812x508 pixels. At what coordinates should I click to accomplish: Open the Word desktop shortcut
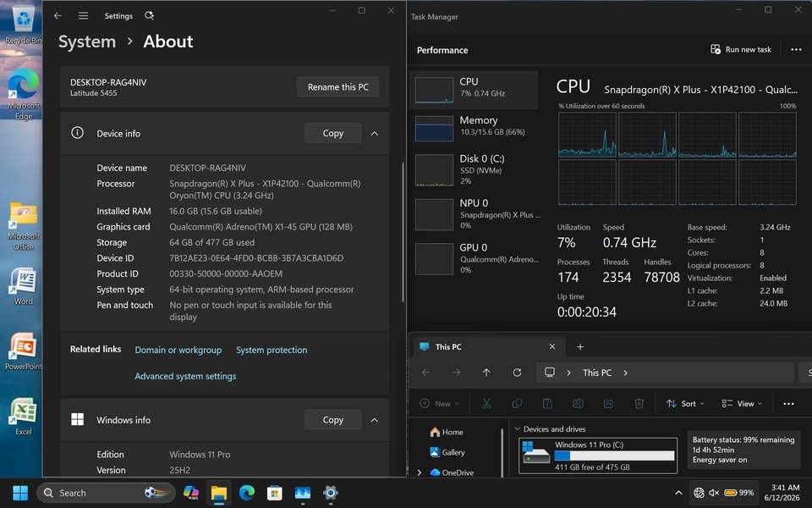(x=23, y=286)
